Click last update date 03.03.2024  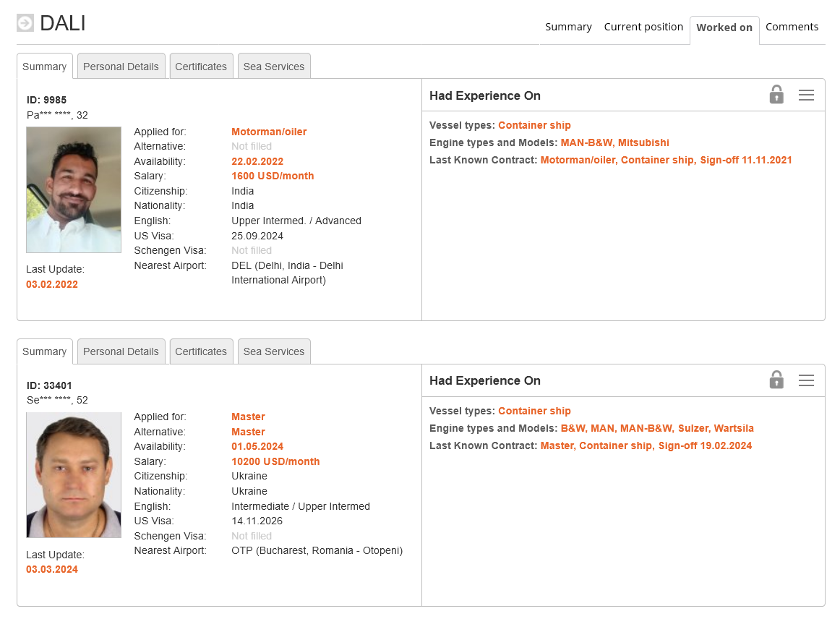tap(52, 570)
